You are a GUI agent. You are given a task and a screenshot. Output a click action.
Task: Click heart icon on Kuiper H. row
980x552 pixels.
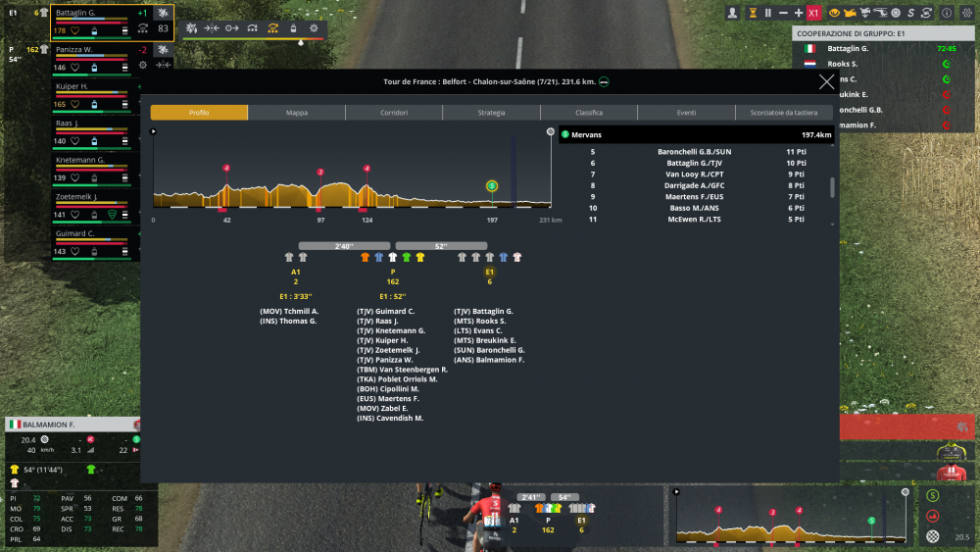click(75, 104)
